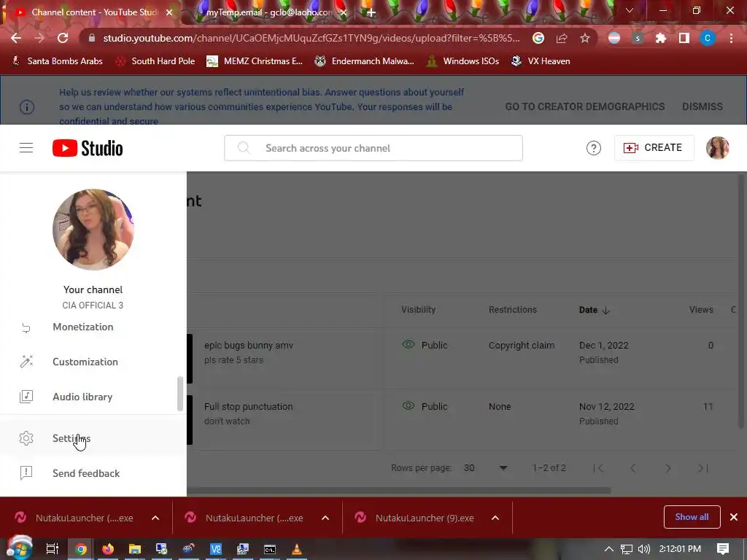The width and height of the screenshot is (747, 560).
Task: Go back in browser history
Action: click(x=16, y=38)
